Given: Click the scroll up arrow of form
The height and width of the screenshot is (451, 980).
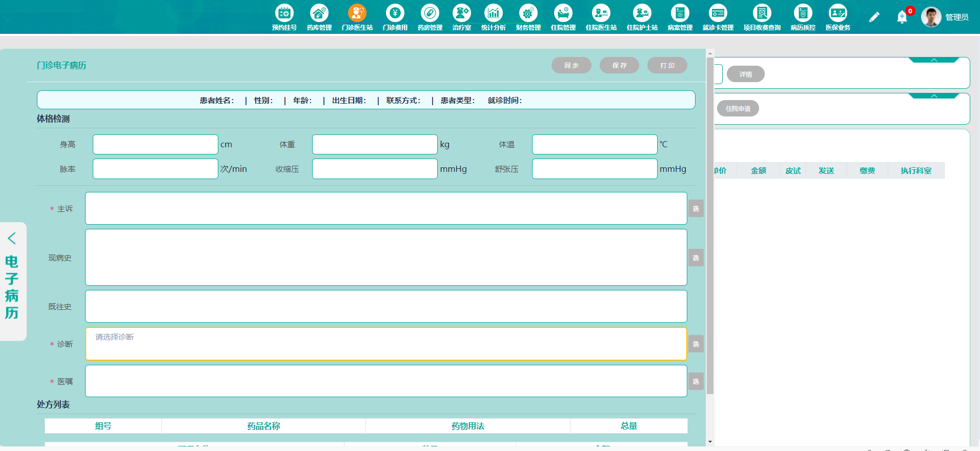Looking at the screenshot, I should pos(710,53).
